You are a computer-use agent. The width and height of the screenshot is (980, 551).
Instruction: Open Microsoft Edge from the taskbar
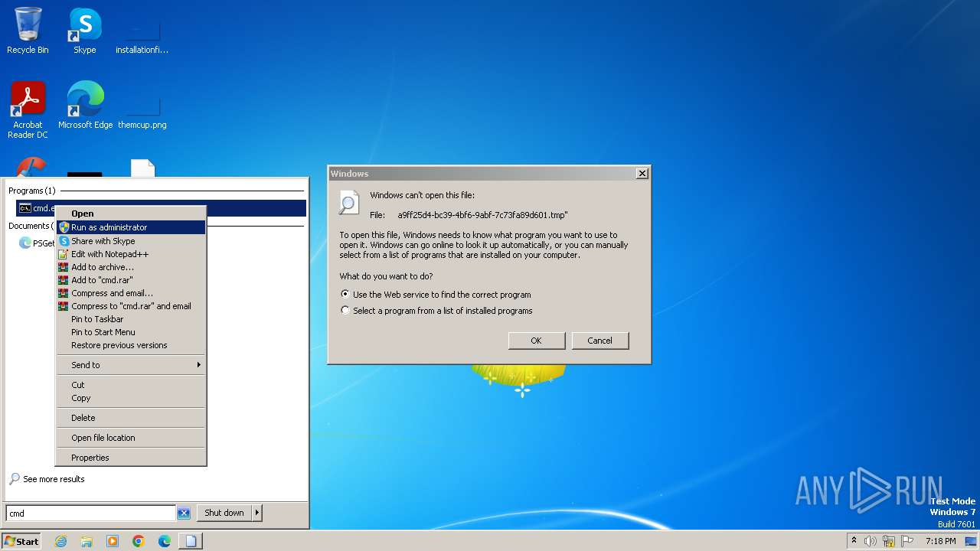pos(165,541)
